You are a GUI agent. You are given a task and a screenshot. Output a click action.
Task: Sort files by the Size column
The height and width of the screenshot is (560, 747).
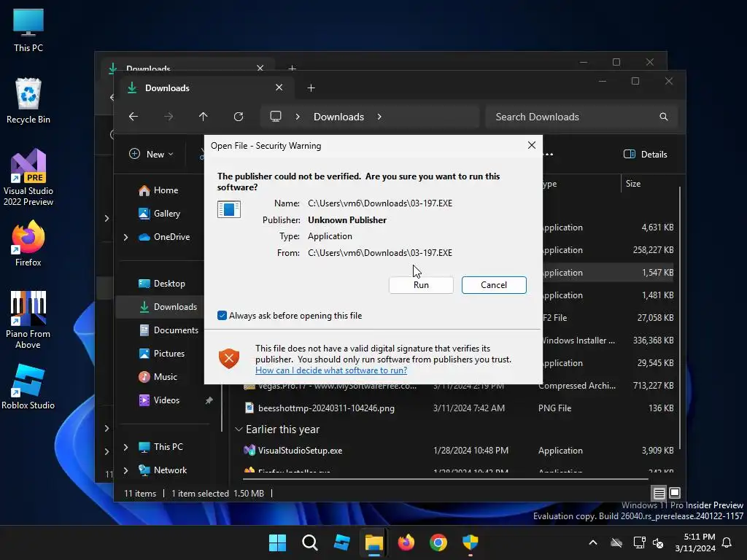(x=633, y=184)
